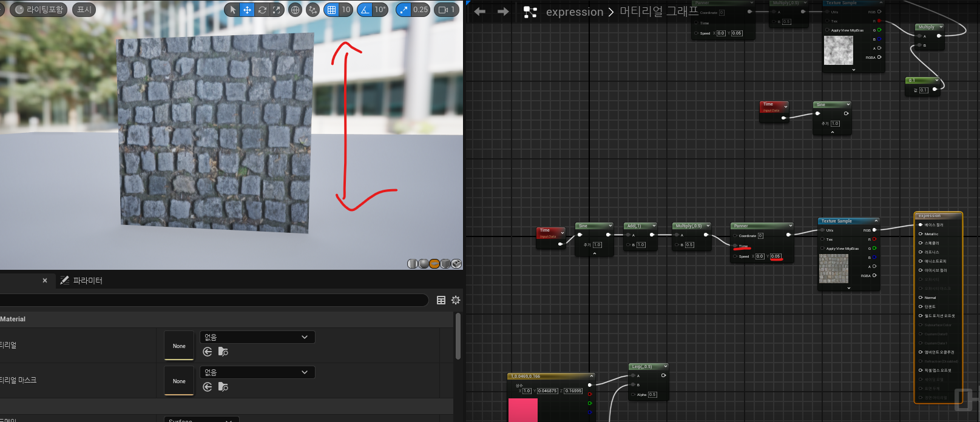Choose the translate (move) transform tool
This screenshot has height=422, width=980.
247,10
